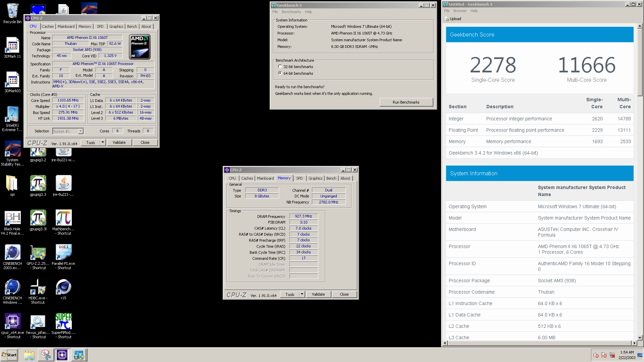Click the 2278 Single-Core Score value
This screenshot has height=362, width=644.
click(493, 65)
